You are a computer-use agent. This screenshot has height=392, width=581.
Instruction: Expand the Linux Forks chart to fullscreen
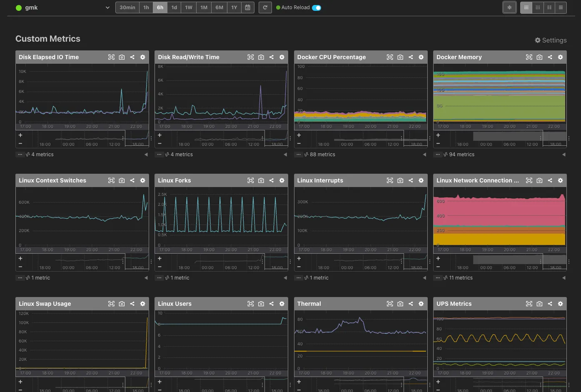(x=250, y=180)
